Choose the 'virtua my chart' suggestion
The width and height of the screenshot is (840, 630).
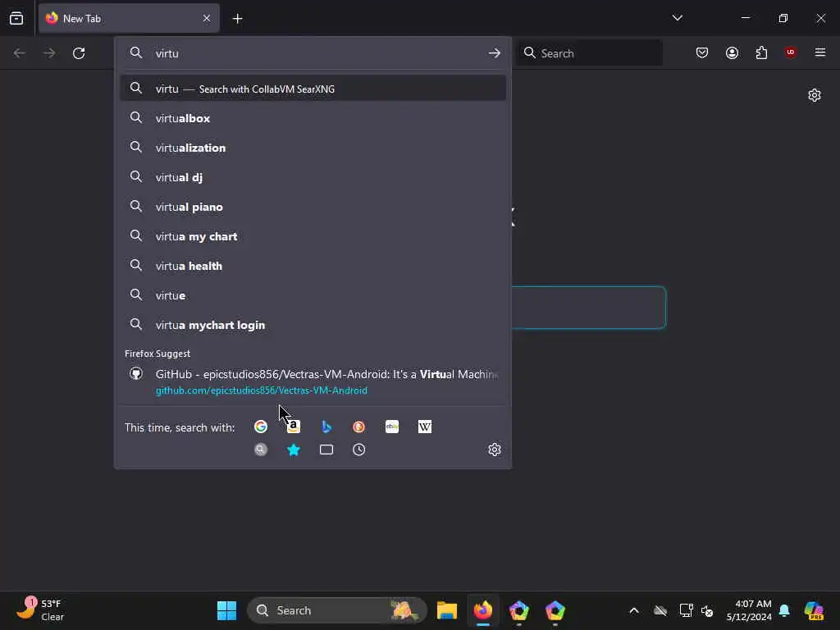pos(313,235)
